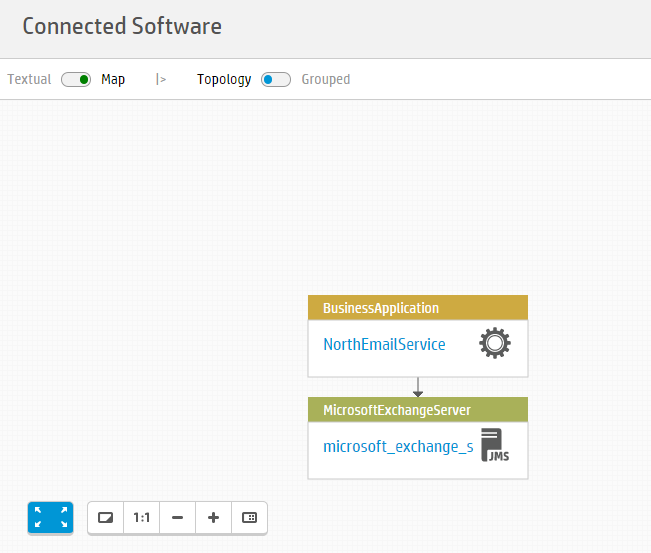This screenshot has width=651, height=553.
Task: Click the arrow connecting the two nodes
Action: pyautogui.click(x=418, y=387)
